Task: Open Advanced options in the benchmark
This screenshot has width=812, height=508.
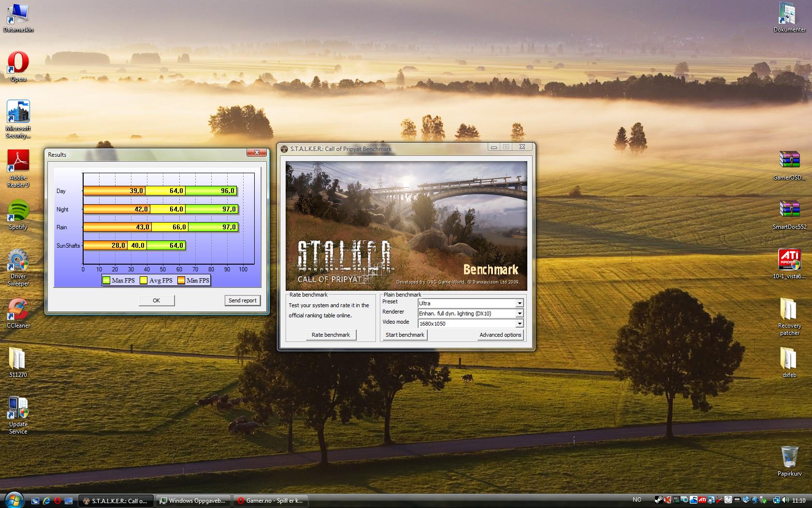Action: click(x=500, y=335)
